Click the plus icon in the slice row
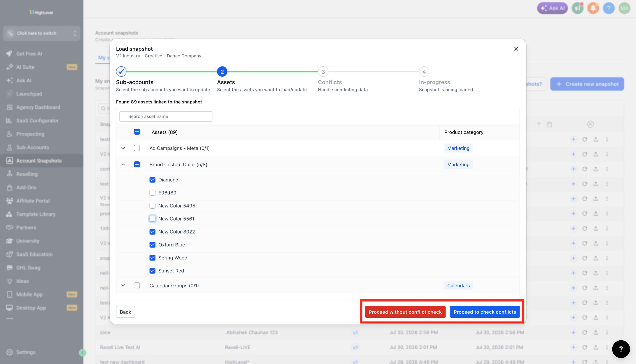Screen dimensions: 636x364 [573, 332]
